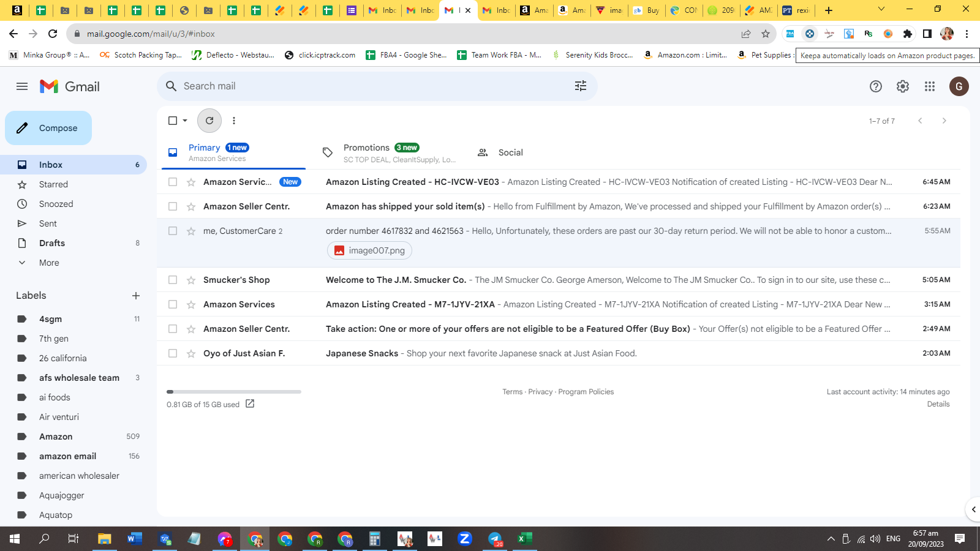980x551 pixels.
Task: Open File Explorer from taskbar
Action: click(x=105, y=539)
